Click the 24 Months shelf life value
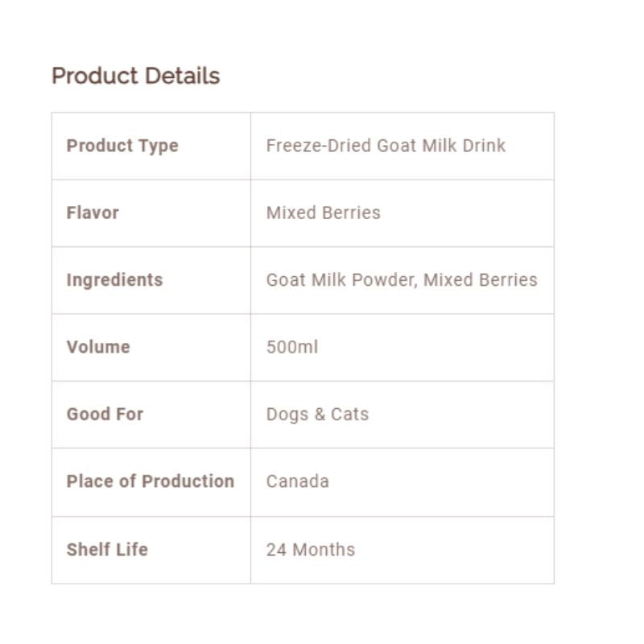This screenshot has height=644, width=644. pyautogui.click(x=310, y=550)
